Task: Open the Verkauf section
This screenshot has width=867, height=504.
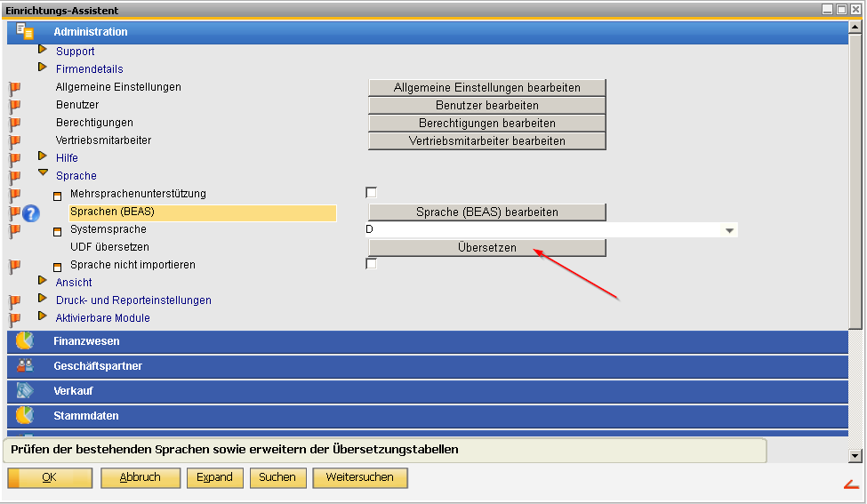Action: click(428, 391)
